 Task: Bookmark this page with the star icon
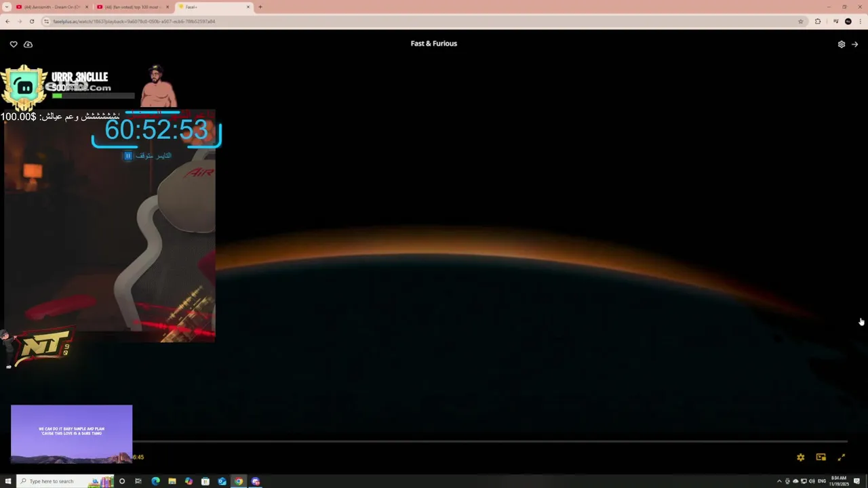pyautogui.click(x=801, y=21)
